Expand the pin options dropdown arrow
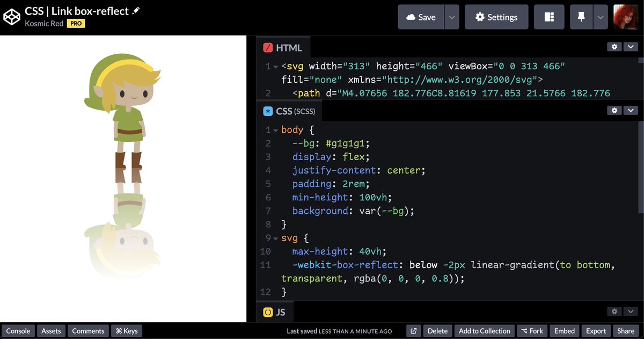The height and width of the screenshot is (339, 644). (601, 17)
